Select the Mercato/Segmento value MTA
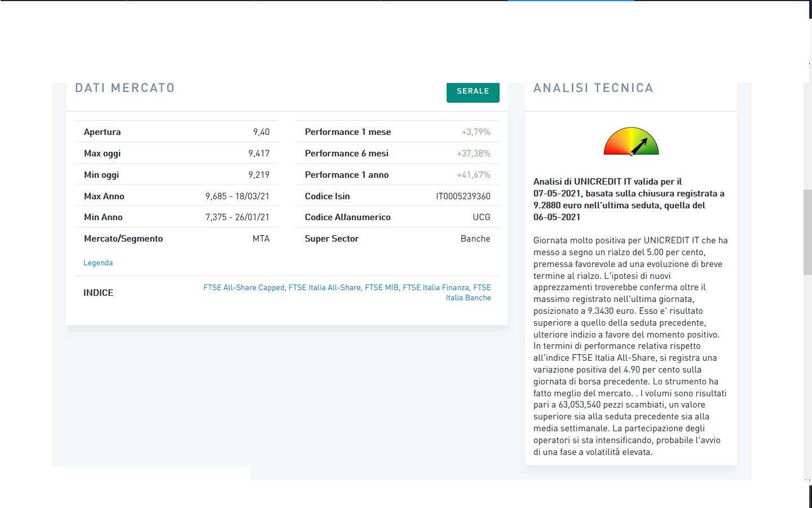The image size is (812, 508). (x=261, y=239)
